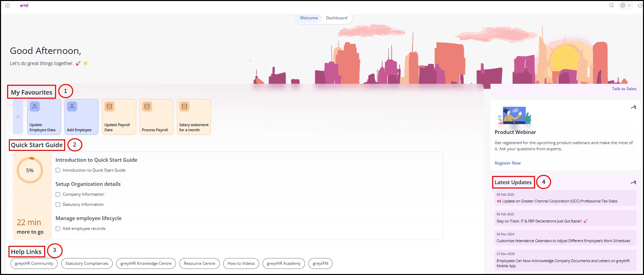Viewport: 644px width, 275px height.
Task: Click the 5% progress ring
Action: coord(30,170)
